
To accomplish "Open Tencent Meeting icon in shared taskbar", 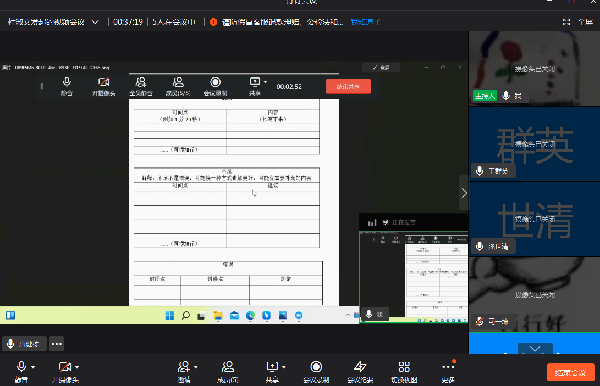I will (x=298, y=315).
